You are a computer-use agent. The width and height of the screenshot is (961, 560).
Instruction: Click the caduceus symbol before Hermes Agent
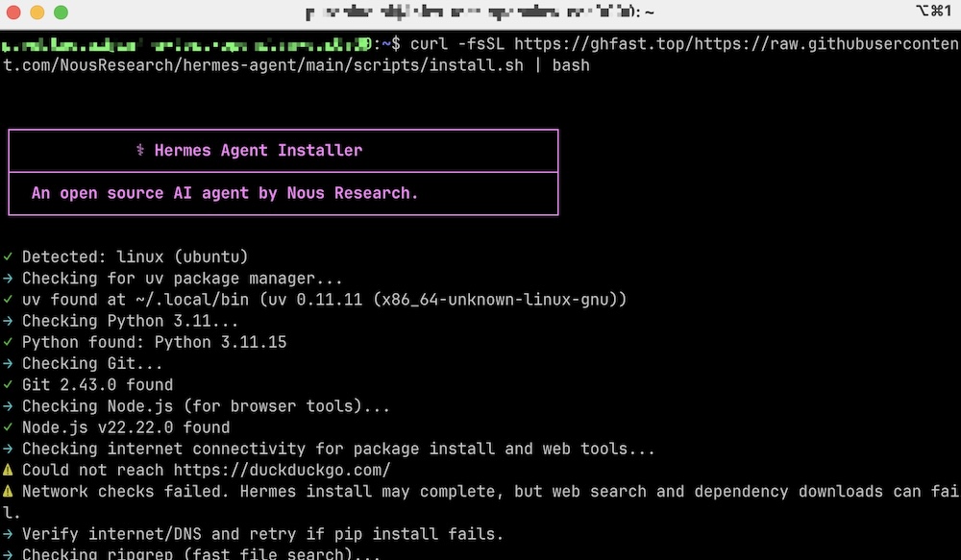[140, 150]
